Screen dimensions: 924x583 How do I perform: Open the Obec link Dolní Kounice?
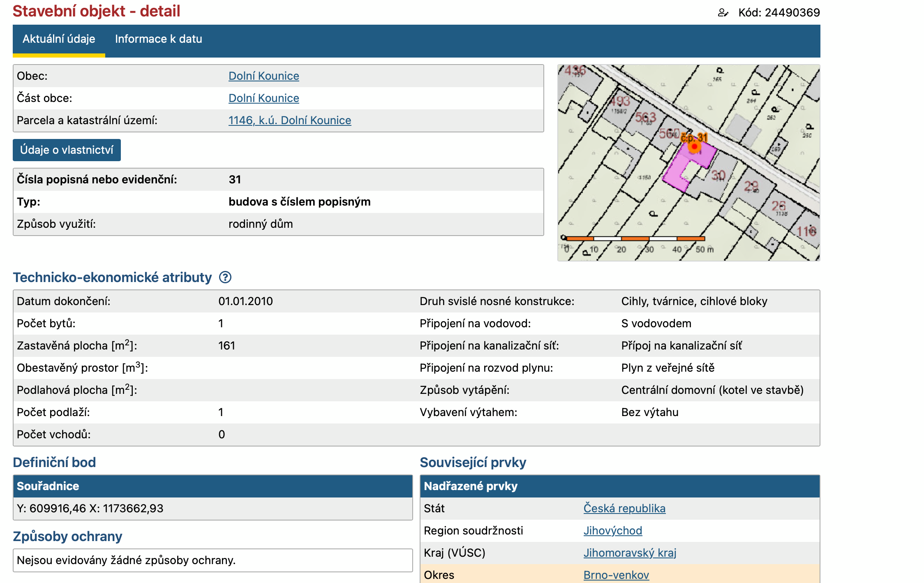(263, 76)
